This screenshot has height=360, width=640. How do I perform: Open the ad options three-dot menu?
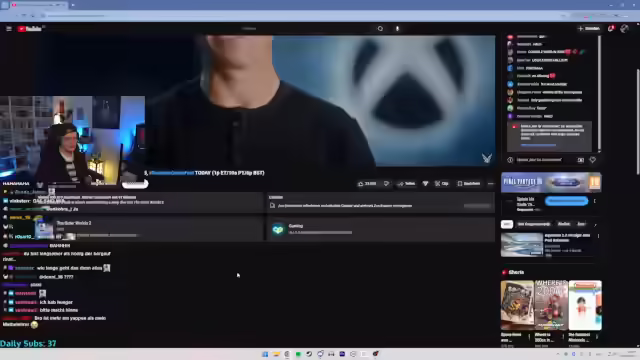point(595,201)
